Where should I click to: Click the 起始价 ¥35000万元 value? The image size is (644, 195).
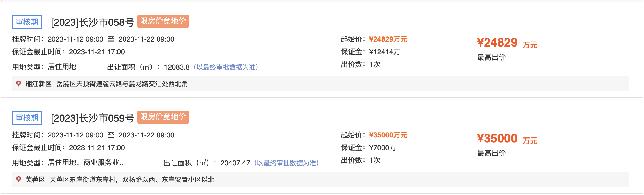click(388, 135)
